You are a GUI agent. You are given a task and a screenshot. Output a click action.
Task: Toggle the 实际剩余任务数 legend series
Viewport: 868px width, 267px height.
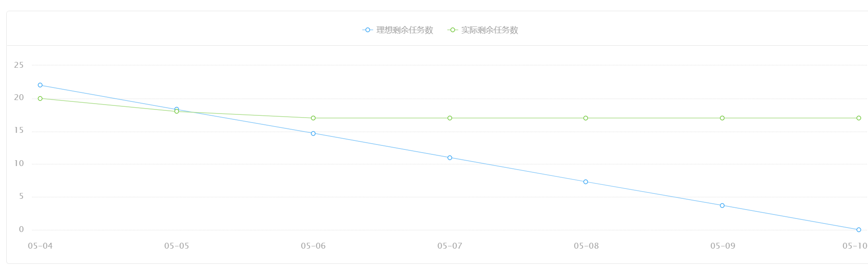coord(483,30)
